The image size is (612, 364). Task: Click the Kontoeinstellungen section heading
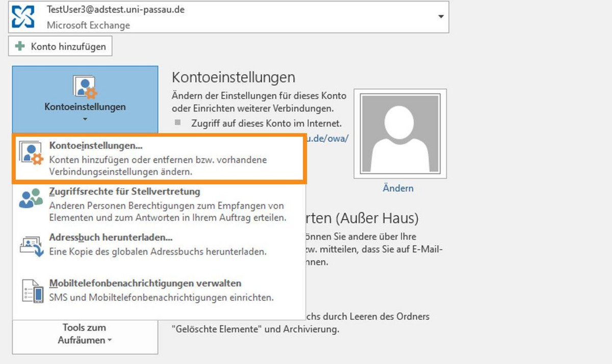tap(234, 77)
